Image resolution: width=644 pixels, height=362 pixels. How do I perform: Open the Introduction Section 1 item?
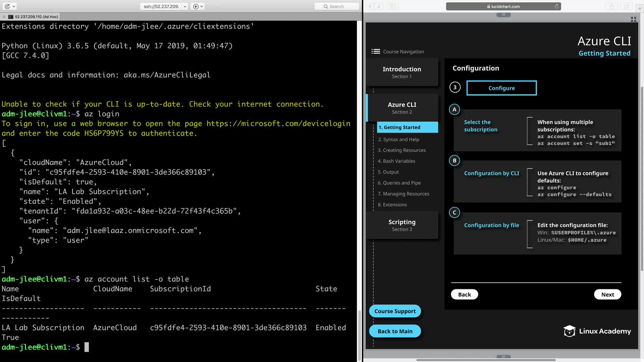[402, 72]
